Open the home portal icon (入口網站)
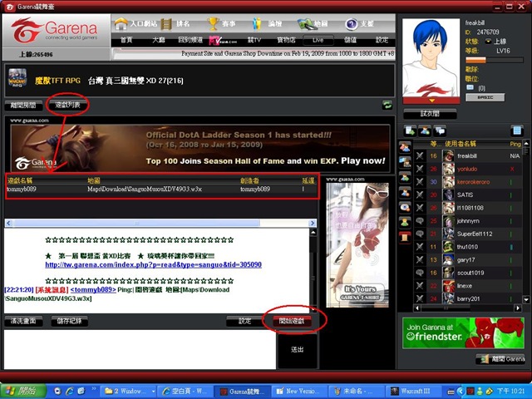Viewport: 532px width, 399px height. [121, 24]
